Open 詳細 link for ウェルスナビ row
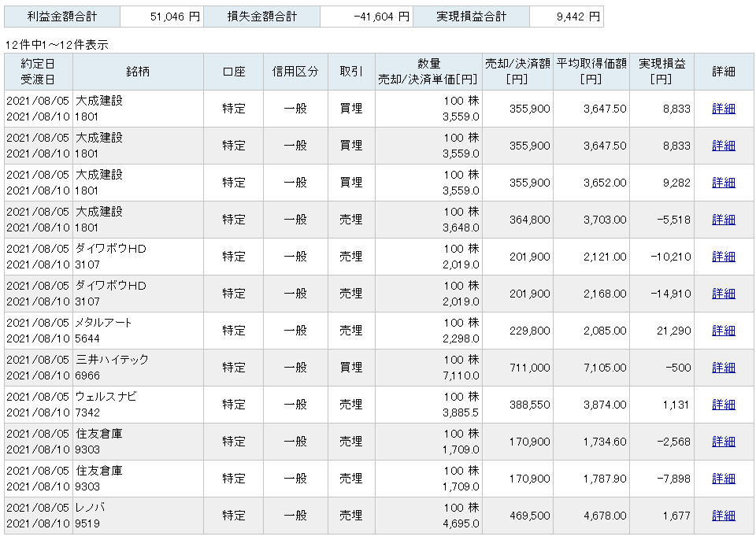The height and width of the screenshot is (540, 756). tap(723, 405)
